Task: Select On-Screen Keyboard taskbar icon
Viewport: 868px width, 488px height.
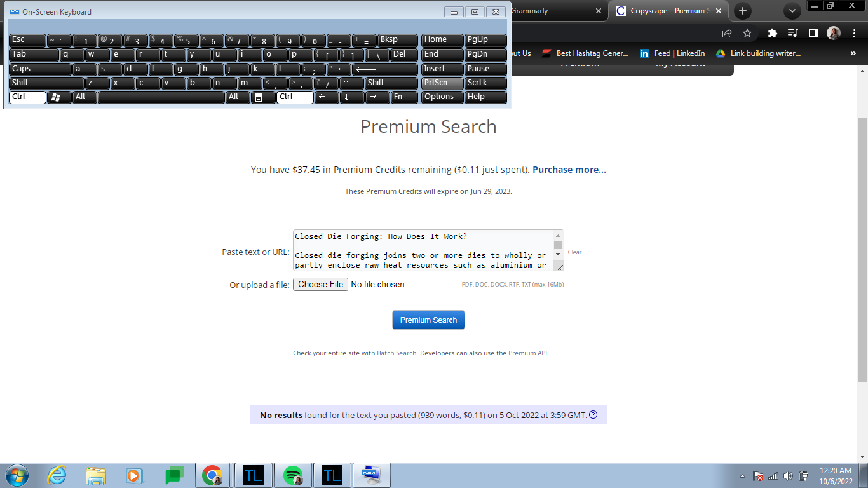Action: click(x=371, y=475)
